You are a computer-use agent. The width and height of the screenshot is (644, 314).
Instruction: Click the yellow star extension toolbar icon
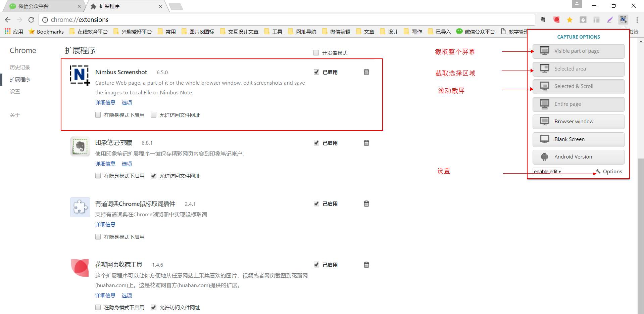[569, 20]
